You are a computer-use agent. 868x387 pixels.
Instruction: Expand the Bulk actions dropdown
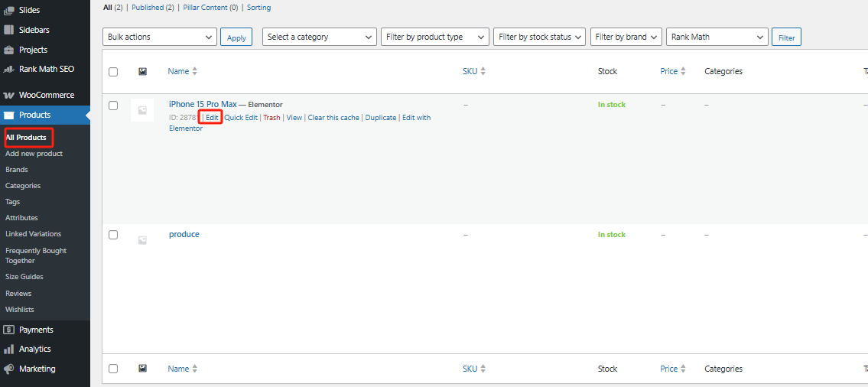pos(160,37)
